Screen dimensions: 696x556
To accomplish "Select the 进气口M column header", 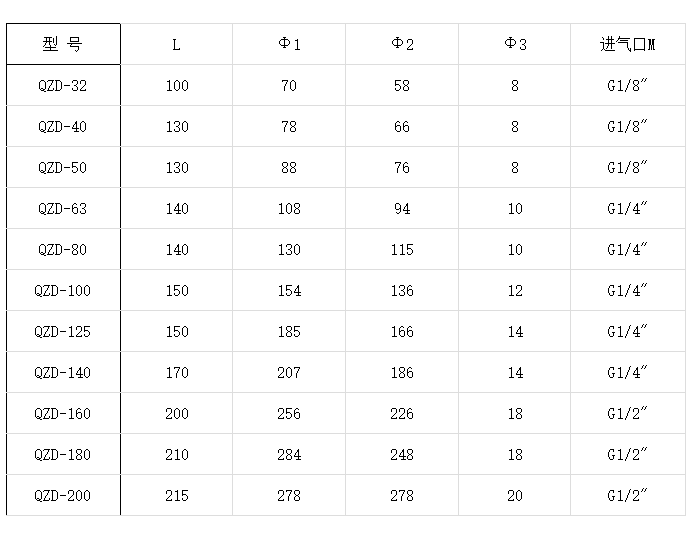I will pyautogui.click(x=628, y=44).
